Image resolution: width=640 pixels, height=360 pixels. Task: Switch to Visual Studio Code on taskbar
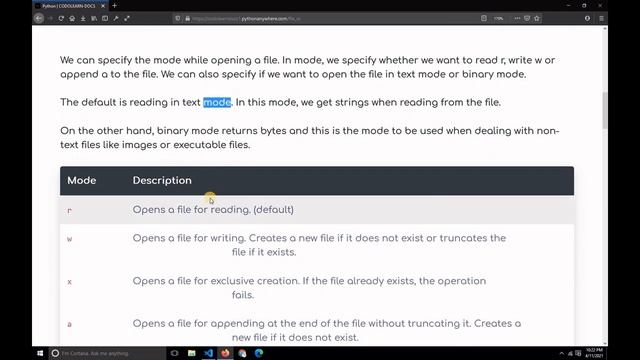(x=208, y=353)
